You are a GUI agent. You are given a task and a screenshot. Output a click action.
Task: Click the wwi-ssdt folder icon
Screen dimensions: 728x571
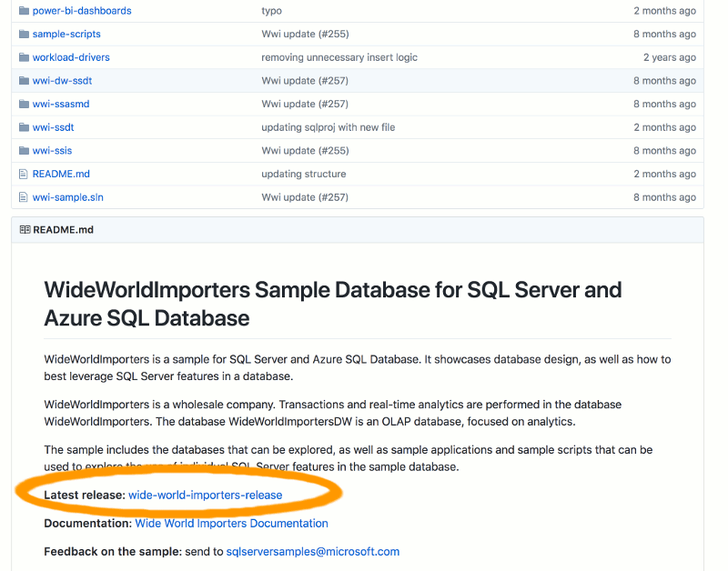click(24, 127)
